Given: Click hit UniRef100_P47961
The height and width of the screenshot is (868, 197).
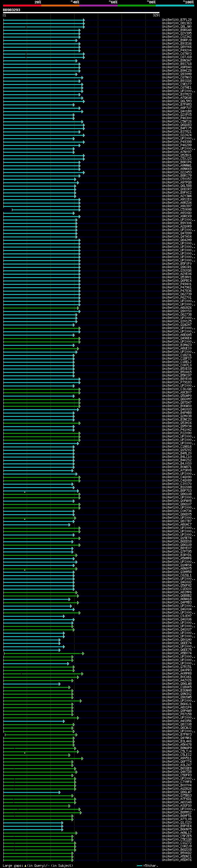Looking at the screenshot, I should coord(177,287).
